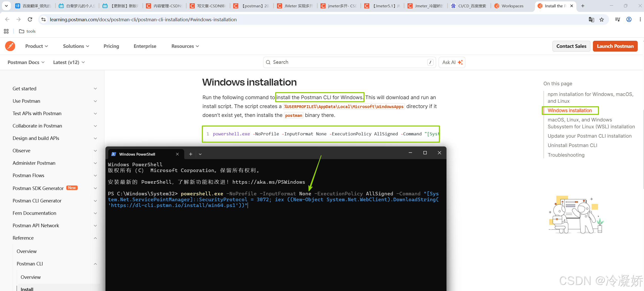Minimize the PowerShell window
Screen dimensions: 644x291
pyautogui.click(x=410, y=153)
